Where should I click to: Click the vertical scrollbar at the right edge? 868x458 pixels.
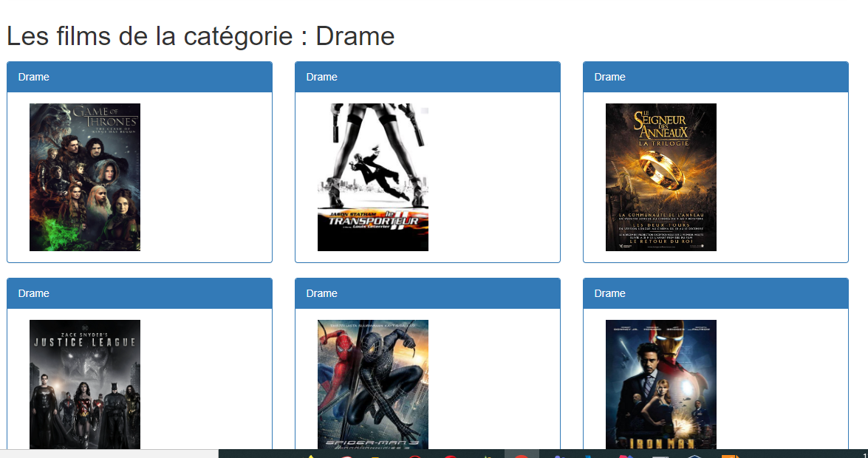(864, 222)
